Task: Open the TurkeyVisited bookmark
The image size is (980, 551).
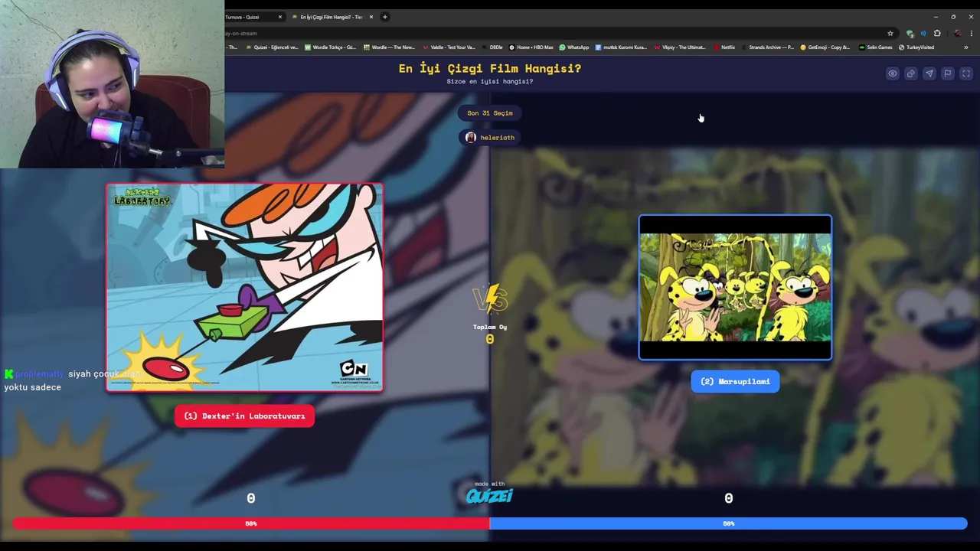Action: click(x=916, y=47)
